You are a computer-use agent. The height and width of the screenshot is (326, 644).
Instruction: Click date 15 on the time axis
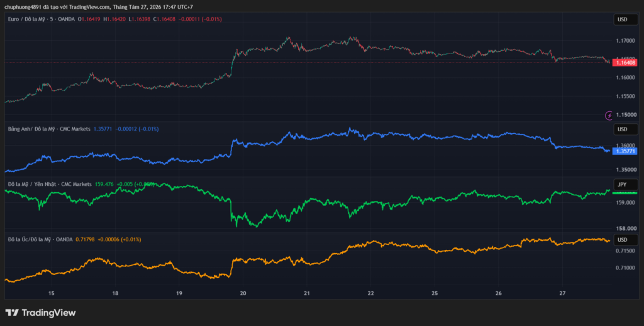click(x=52, y=293)
